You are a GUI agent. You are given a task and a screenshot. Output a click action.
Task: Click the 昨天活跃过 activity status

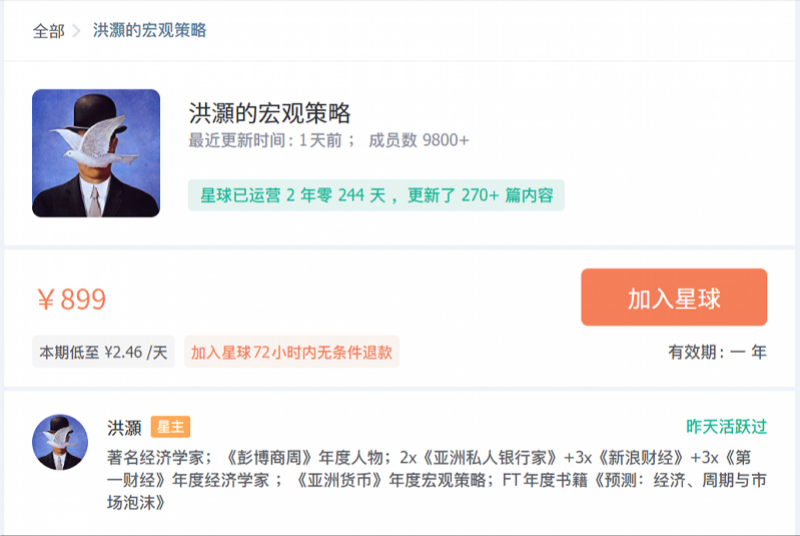(727, 426)
